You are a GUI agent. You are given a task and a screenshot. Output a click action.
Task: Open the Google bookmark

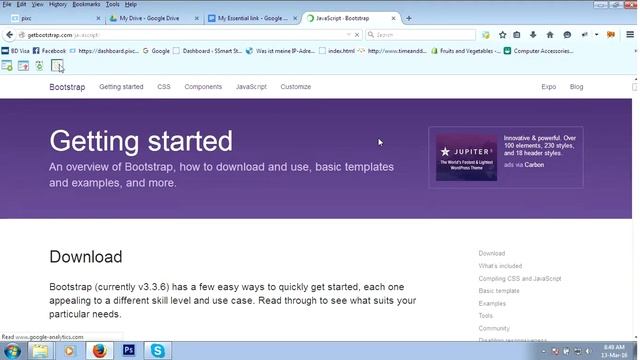click(x=156, y=51)
